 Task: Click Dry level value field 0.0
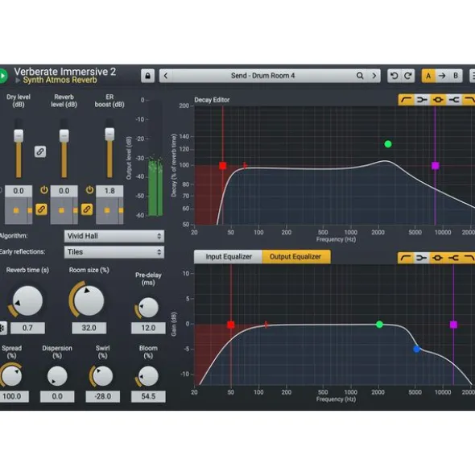[19, 191]
